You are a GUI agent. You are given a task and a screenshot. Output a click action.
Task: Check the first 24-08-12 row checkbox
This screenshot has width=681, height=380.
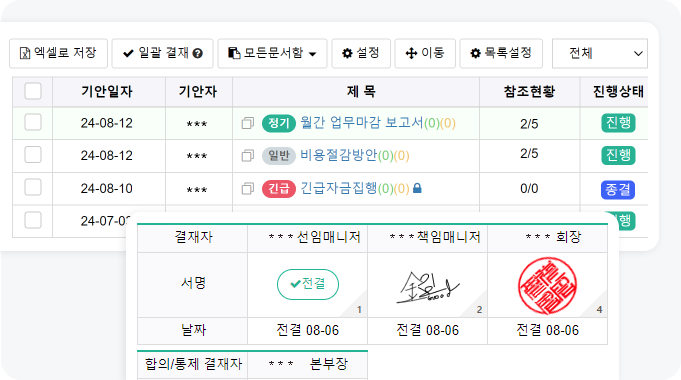(x=33, y=122)
